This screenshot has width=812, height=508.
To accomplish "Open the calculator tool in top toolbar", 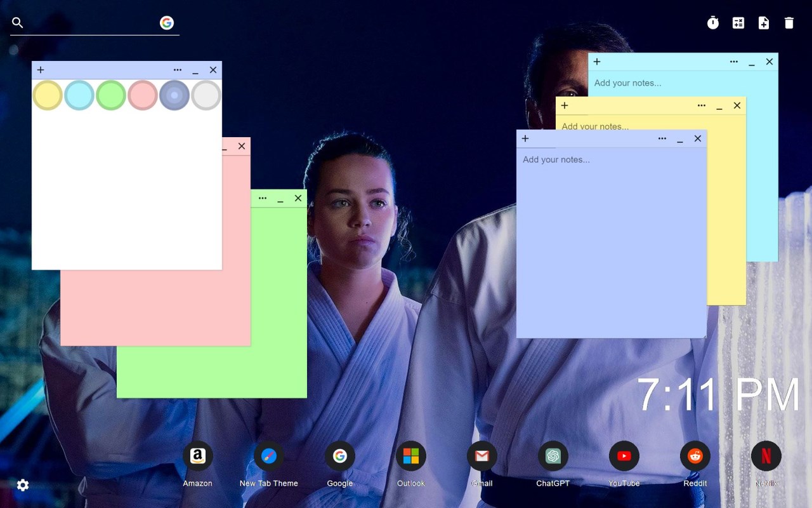I will coord(738,23).
